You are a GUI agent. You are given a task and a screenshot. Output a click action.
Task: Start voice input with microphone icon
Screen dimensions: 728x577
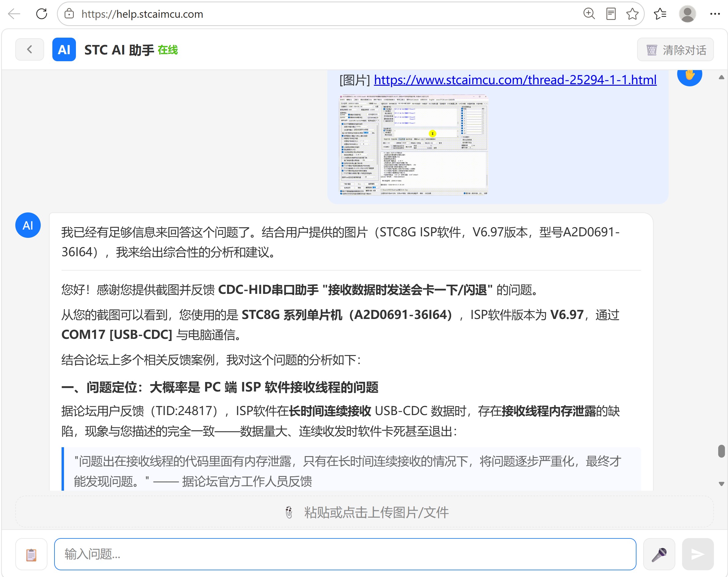pyautogui.click(x=659, y=554)
